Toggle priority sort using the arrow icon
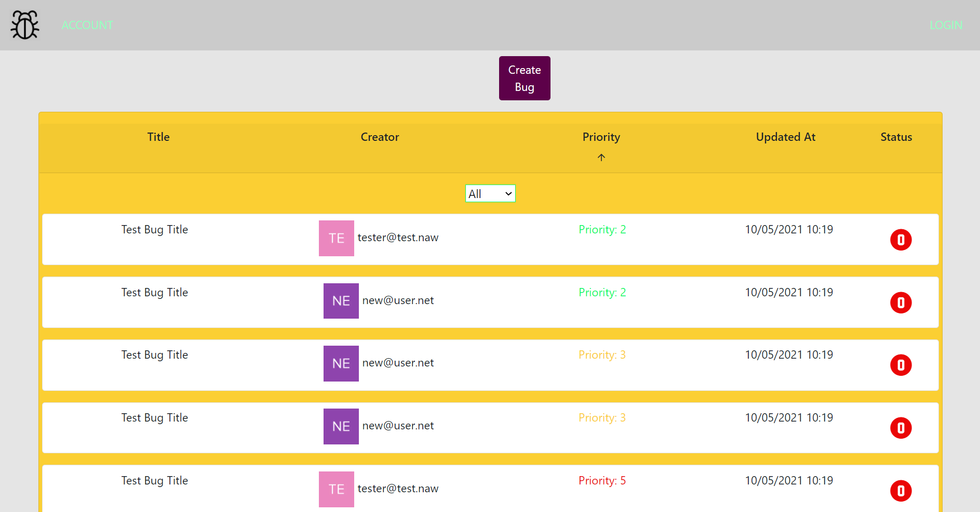The image size is (980, 512). 601,157
